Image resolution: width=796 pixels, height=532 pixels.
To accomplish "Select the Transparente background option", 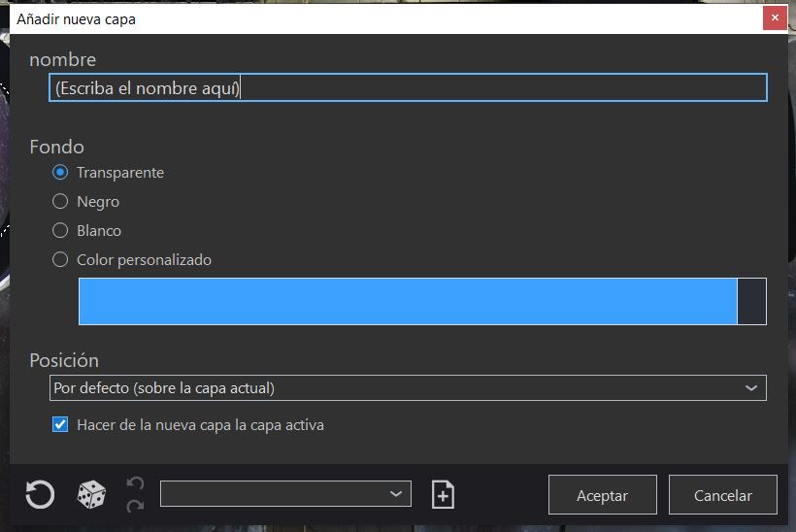I will point(60,173).
